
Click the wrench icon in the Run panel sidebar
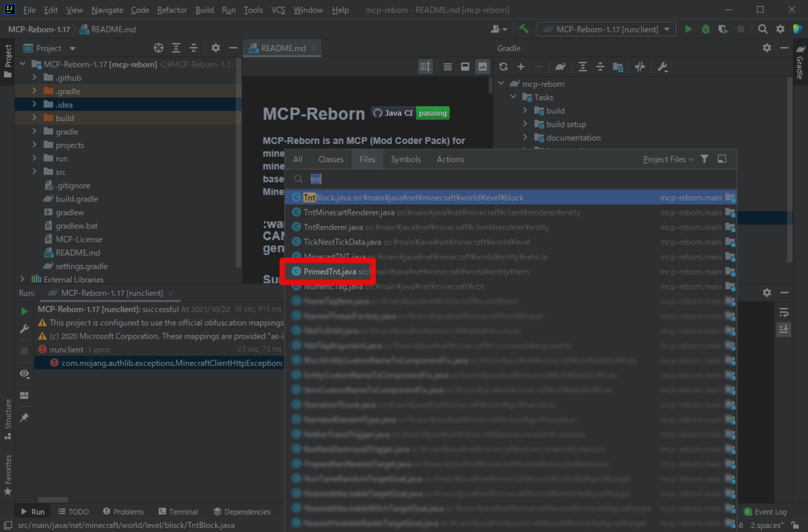tap(24, 329)
